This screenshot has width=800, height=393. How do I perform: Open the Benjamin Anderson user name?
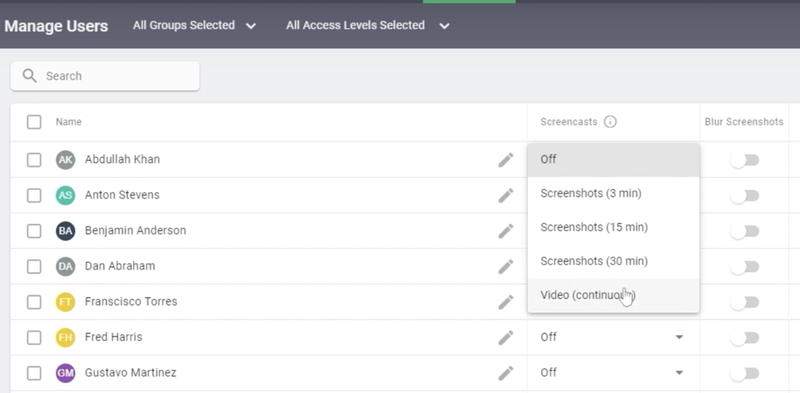[135, 231]
